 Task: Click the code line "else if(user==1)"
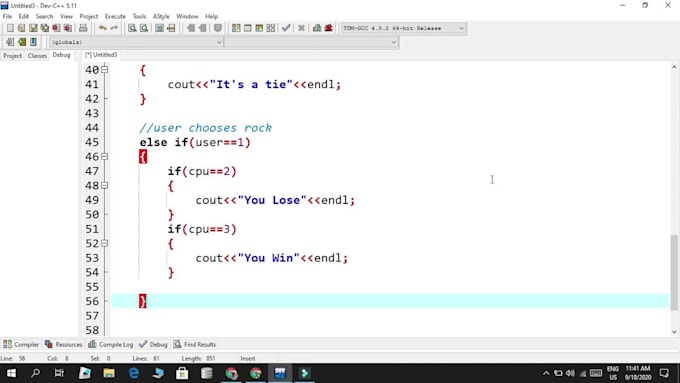point(195,142)
